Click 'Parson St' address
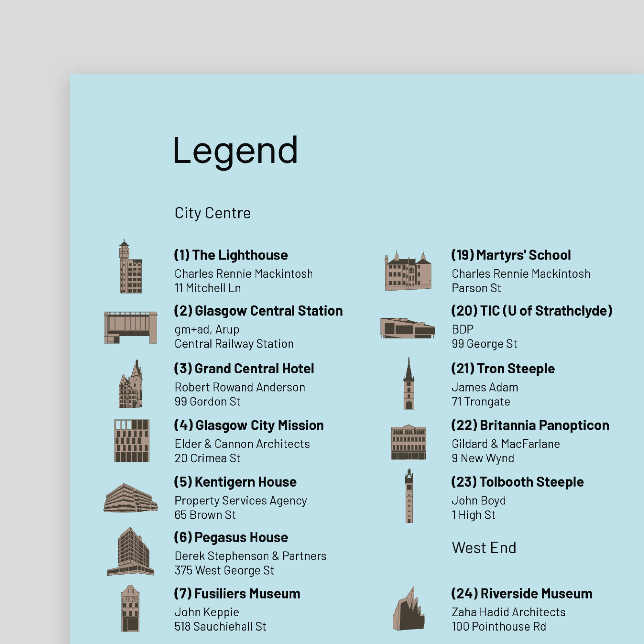 (x=476, y=288)
